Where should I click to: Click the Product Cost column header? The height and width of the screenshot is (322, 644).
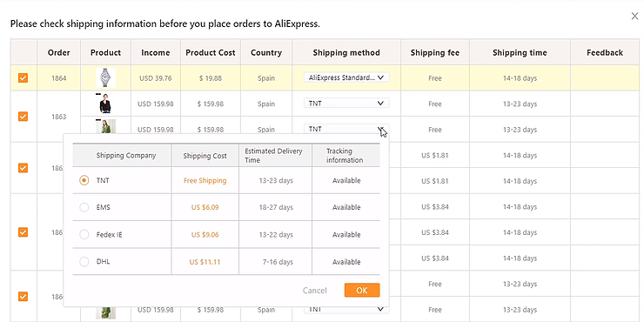pyautogui.click(x=211, y=52)
